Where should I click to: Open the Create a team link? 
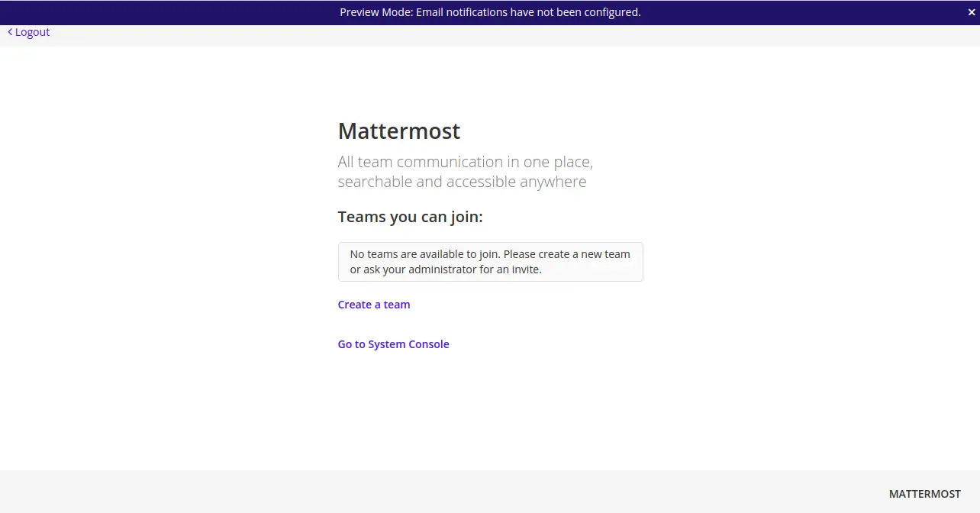click(x=374, y=305)
